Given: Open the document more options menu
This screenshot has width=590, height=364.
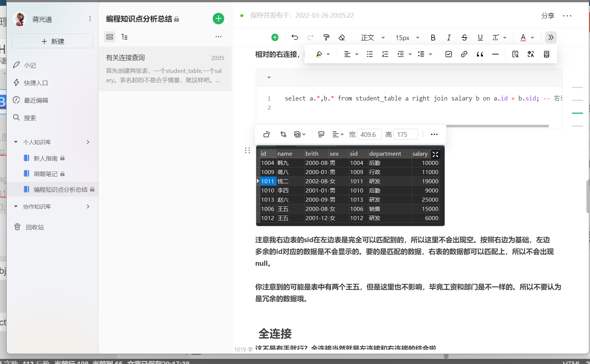Looking at the screenshot, I should click(x=218, y=36).
